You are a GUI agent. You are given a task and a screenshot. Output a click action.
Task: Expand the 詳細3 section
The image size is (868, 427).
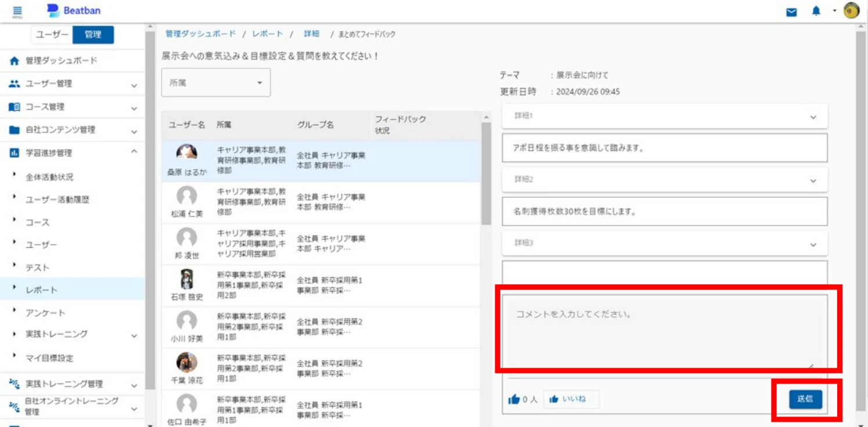click(665, 244)
